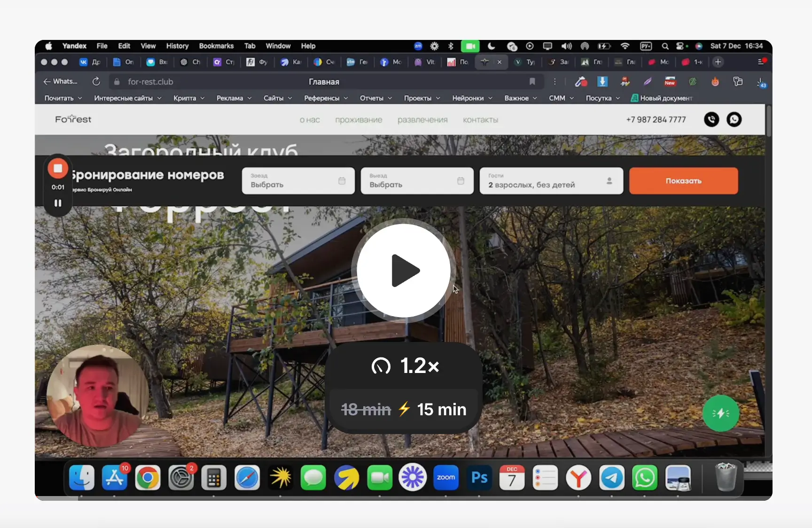Expand the Референсы bookmarks folder
The image size is (812, 528).
[x=326, y=98]
